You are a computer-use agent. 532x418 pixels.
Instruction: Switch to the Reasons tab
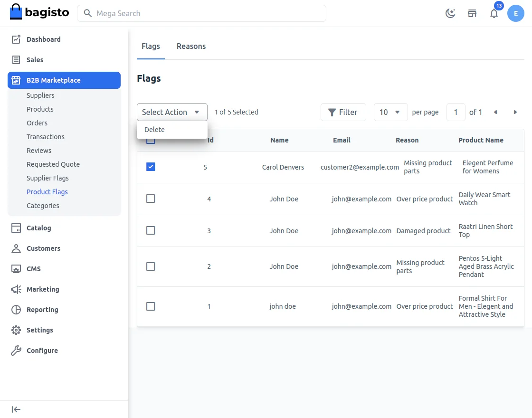click(x=191, y=46)
